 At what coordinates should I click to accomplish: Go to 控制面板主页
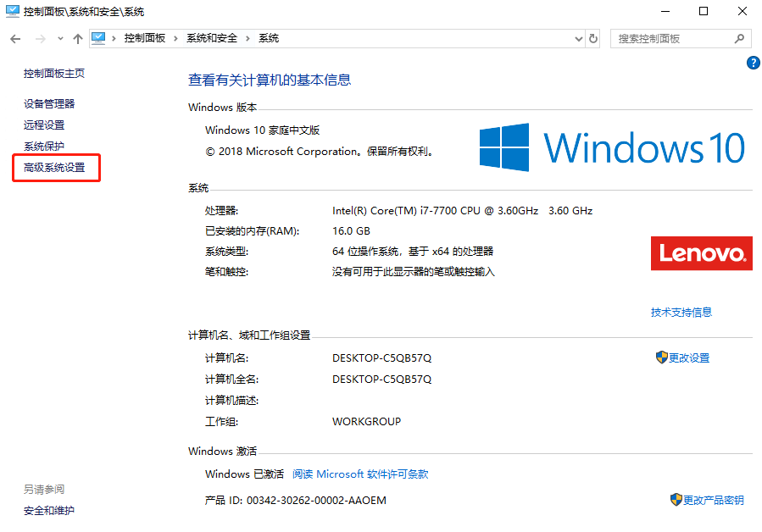click(54, 74)
